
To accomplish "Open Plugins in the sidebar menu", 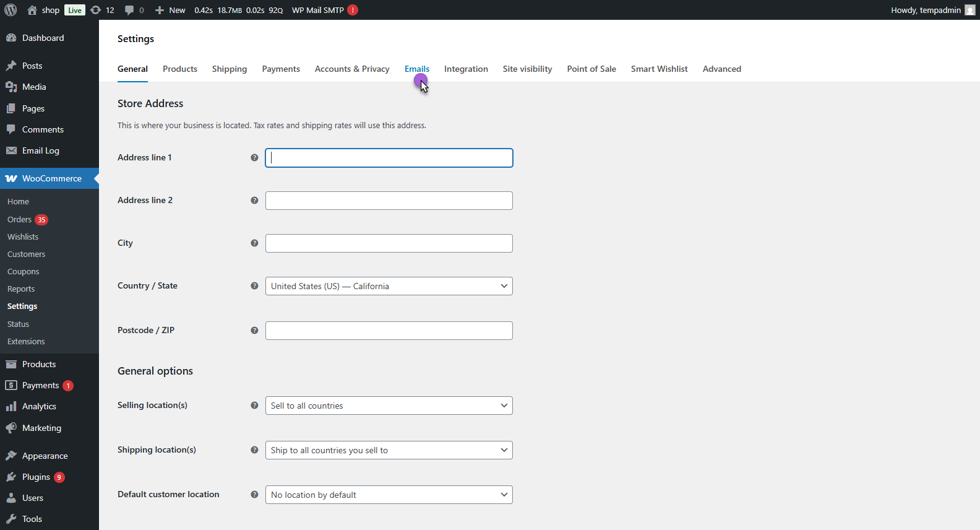I will pos(36,477).
